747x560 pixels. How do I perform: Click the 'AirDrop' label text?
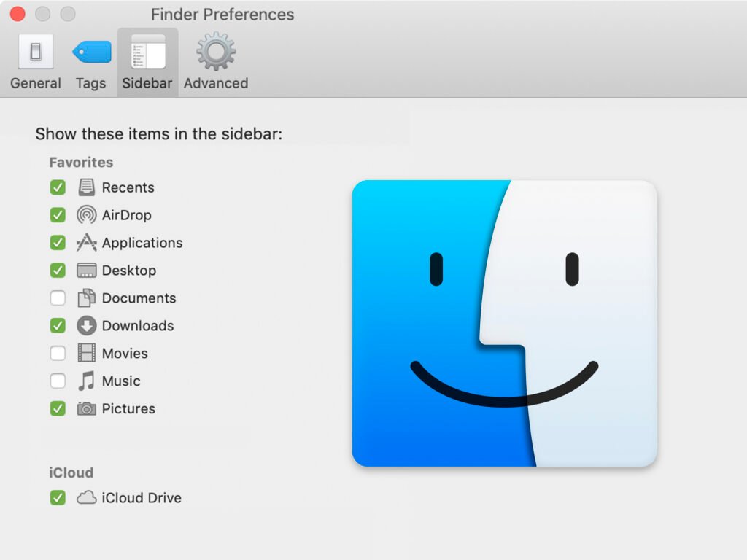coord(127,215)
